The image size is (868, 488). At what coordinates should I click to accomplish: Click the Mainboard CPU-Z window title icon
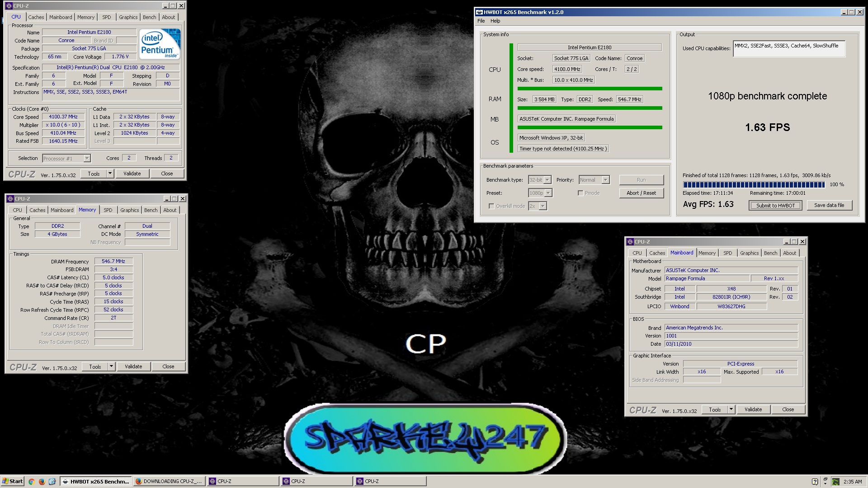(630, 242)
